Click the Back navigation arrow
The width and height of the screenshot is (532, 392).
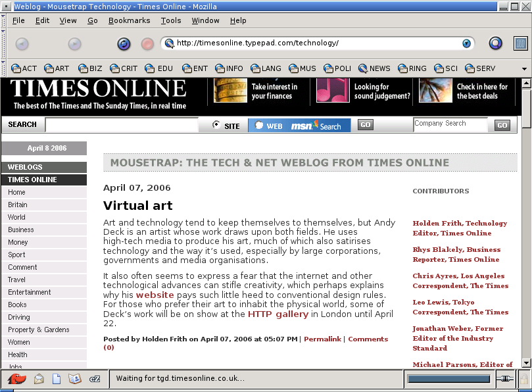click(x=22, y=44)
